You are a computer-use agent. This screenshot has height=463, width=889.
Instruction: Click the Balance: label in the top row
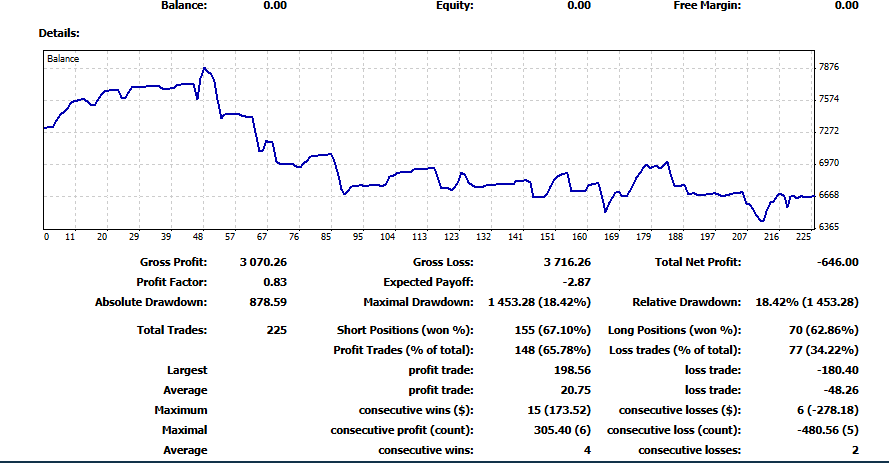click(x=184, y=6)
